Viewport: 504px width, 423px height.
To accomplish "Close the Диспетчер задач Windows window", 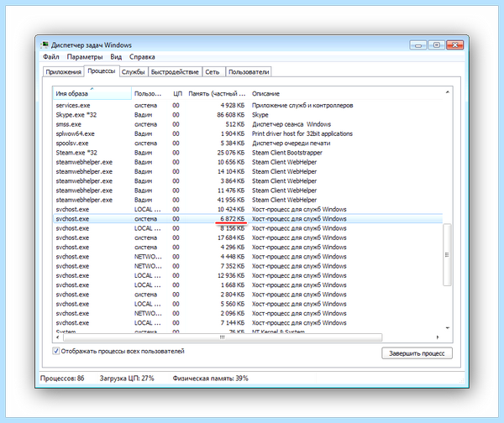I will coord(454,45).
